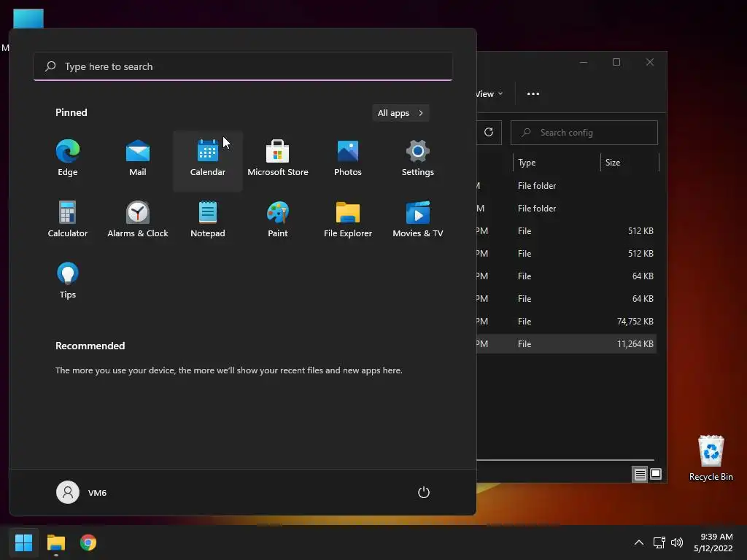
Task: Show All apps list
Action: [400, 113]
